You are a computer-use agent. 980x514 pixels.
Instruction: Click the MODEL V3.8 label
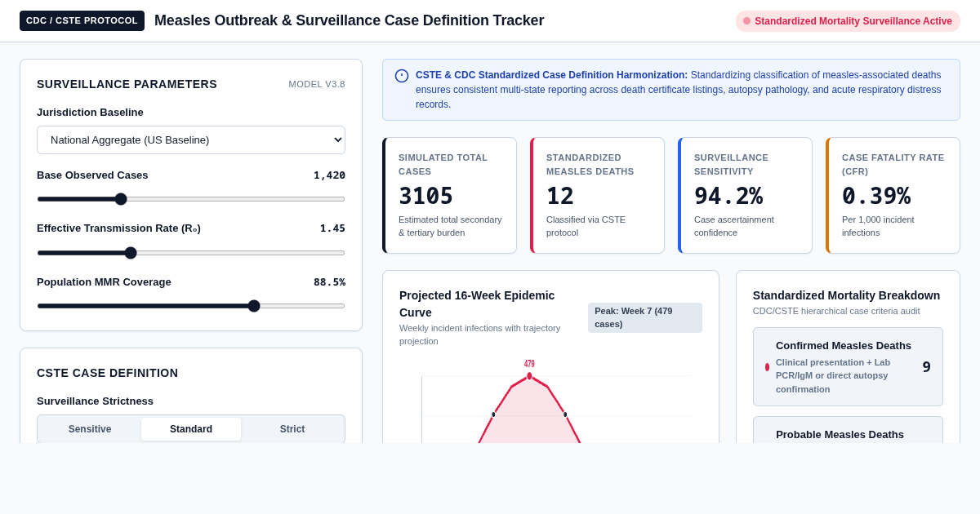click(317, 84)
